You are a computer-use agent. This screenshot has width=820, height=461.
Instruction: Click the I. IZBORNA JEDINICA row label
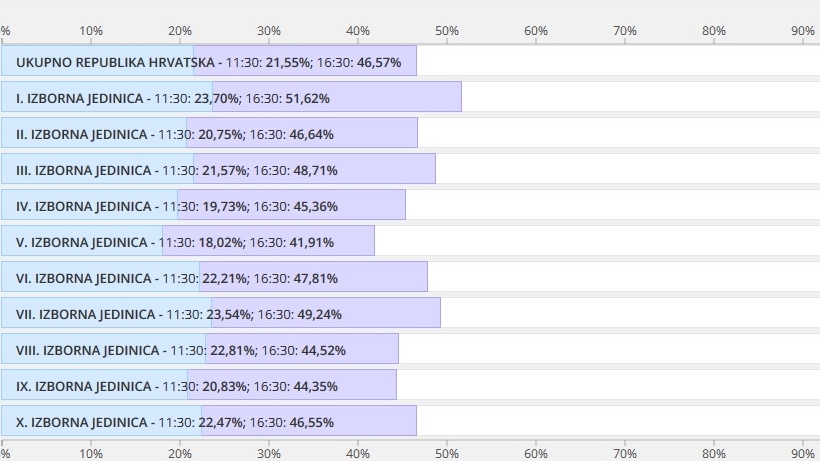tap(81, 98)
